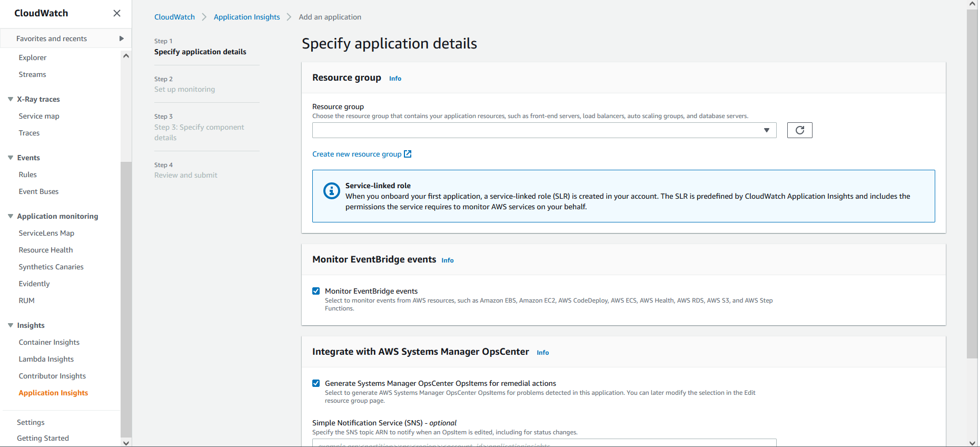Click the SNS topic ARN input field
The image size is (980, 447).
tap(544, 443)
